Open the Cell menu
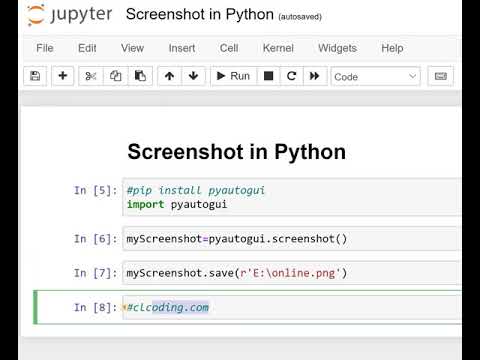Screen dimensions: 480x360 [229, 48]
